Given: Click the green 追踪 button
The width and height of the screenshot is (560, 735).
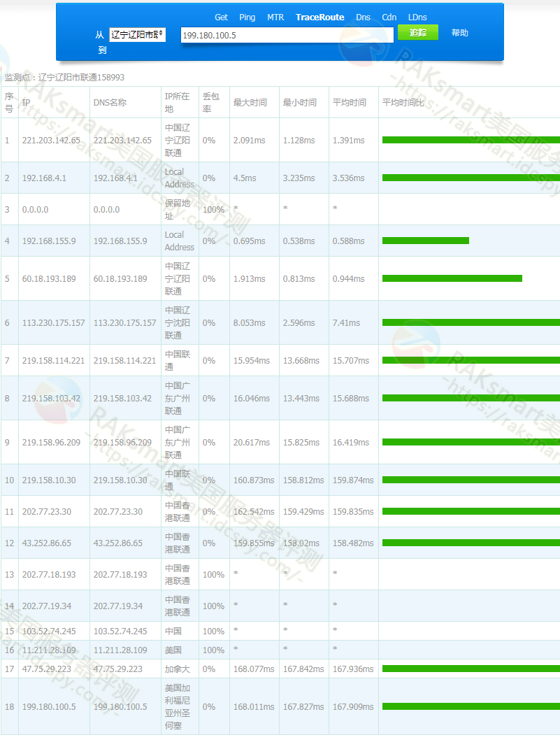Looking at the screenshot, I should [418, 32].
